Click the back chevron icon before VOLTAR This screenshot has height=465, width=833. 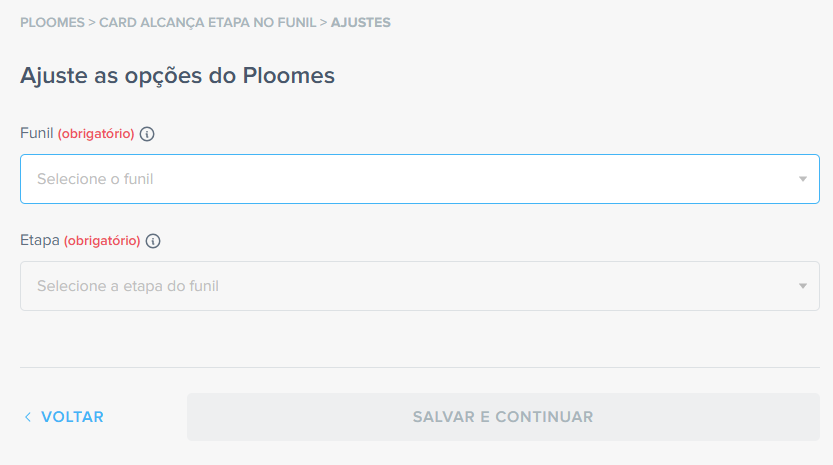(28, 417)
